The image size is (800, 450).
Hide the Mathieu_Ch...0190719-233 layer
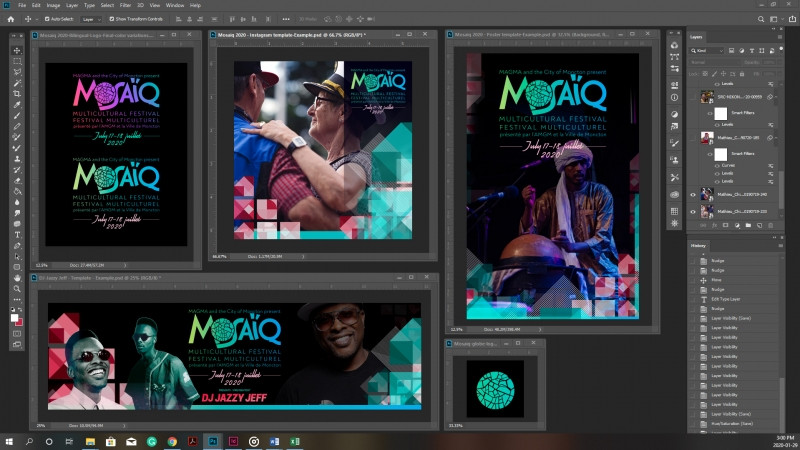tap(693, 211)
